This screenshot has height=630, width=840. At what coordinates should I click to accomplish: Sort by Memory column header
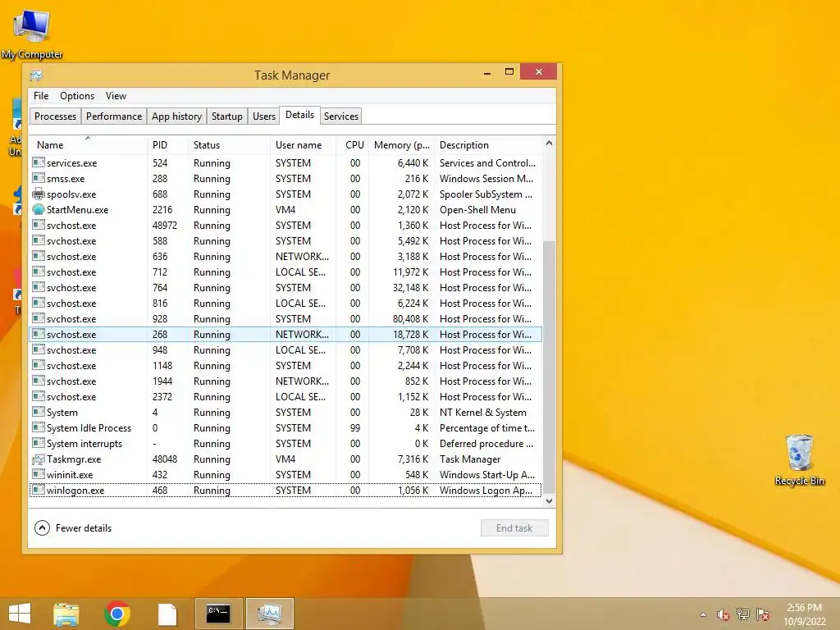402,144
